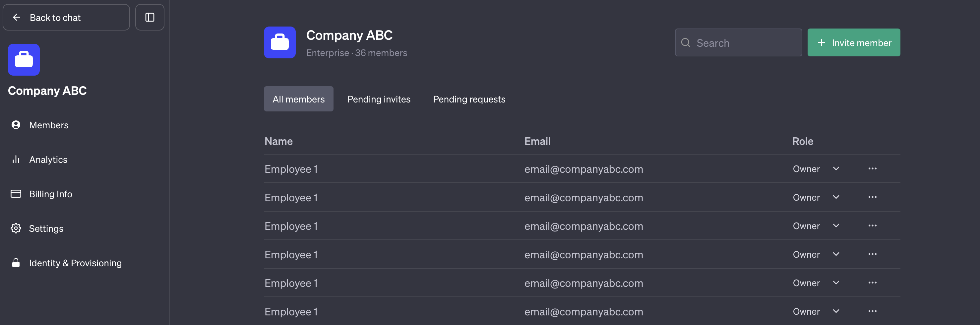Click the Billing Info card icon
The height and width of the screenshot is (325, 980).
(x=16, y=194)
